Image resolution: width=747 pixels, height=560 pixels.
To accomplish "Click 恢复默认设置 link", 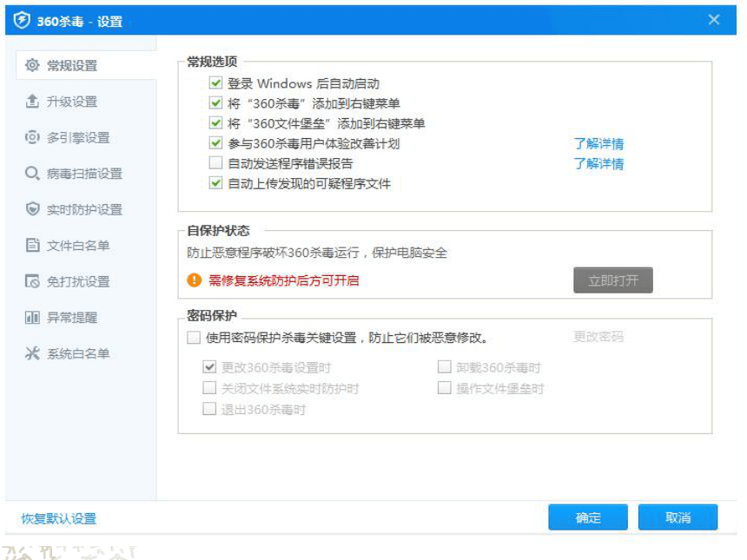I will point(58,518).
